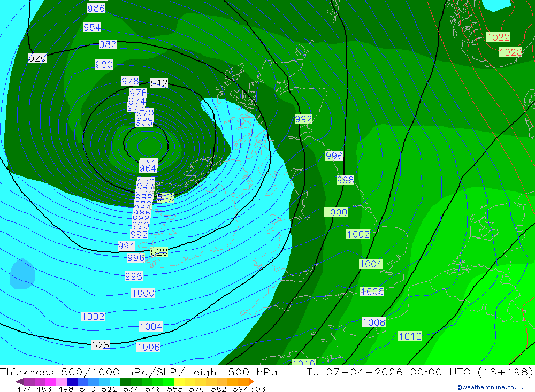Click the darkest green legend swatch

(x=126, y=381)
